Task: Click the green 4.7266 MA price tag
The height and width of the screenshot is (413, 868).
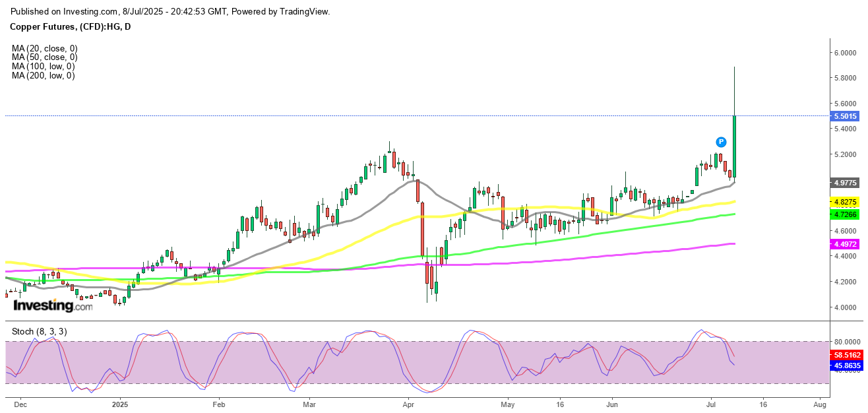Action: click(x=846, y=214)
